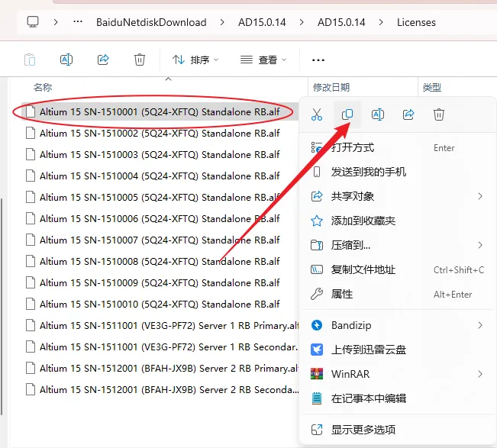Viewport: 497px width, 448px height.
Task: Click Cut scissors icon in context menu
Action: [x=317, y=114]
